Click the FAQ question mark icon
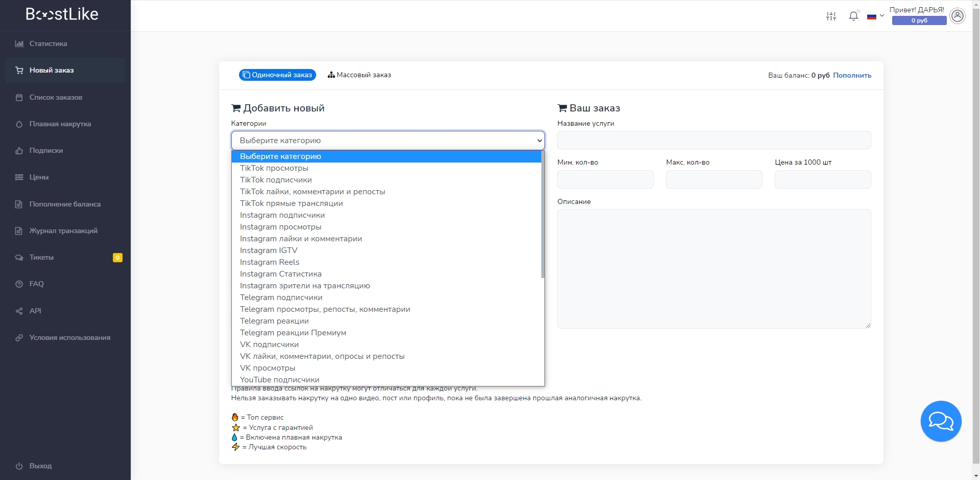The image size is (980, 480). pyautogui.click(x=19, y=284)
